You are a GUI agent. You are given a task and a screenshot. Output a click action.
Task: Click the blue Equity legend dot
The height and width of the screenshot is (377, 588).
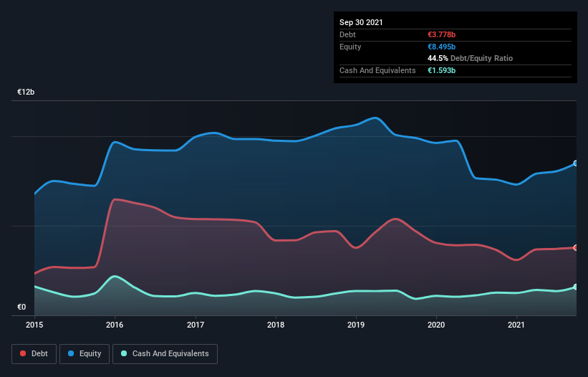(x=71, y=353)
